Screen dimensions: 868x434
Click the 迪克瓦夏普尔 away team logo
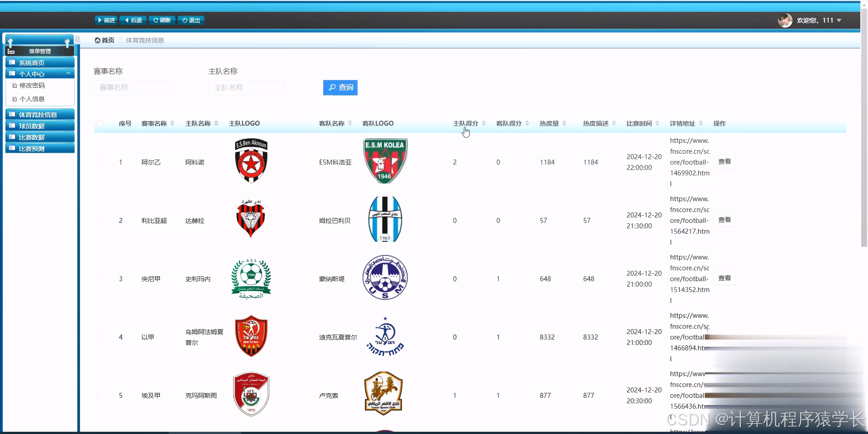coord(385,336)
